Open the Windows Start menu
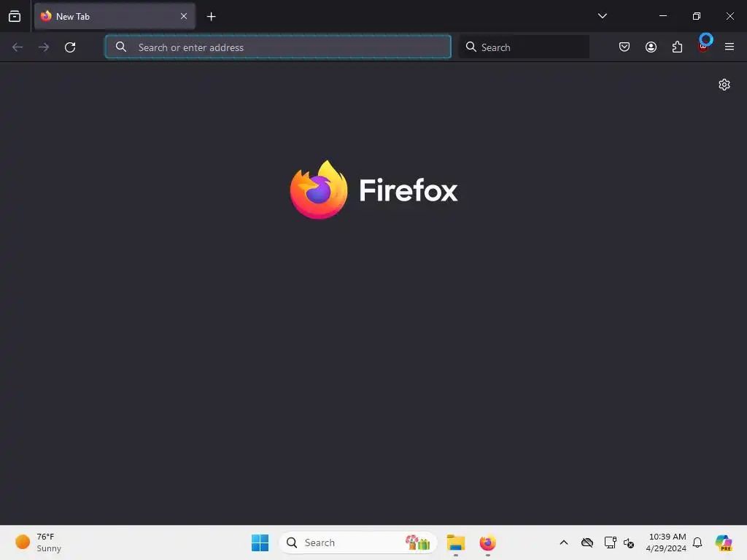This screenshot has width=747, height=560. [x=260, y=542]
